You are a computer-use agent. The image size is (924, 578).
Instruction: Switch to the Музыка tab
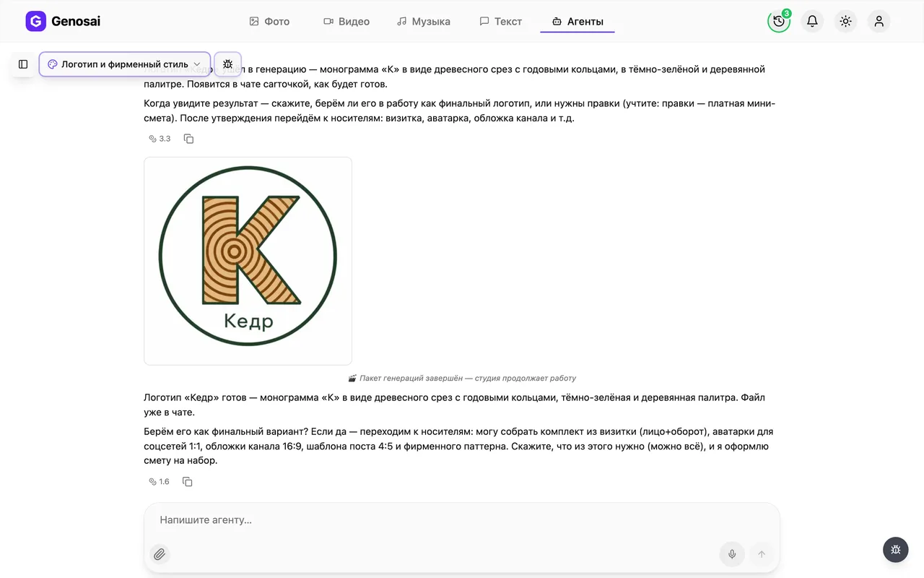tap(424, 22)
